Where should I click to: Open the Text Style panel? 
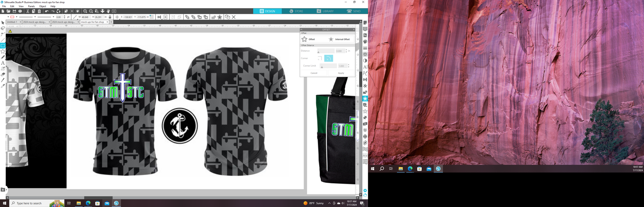[365, 67]
